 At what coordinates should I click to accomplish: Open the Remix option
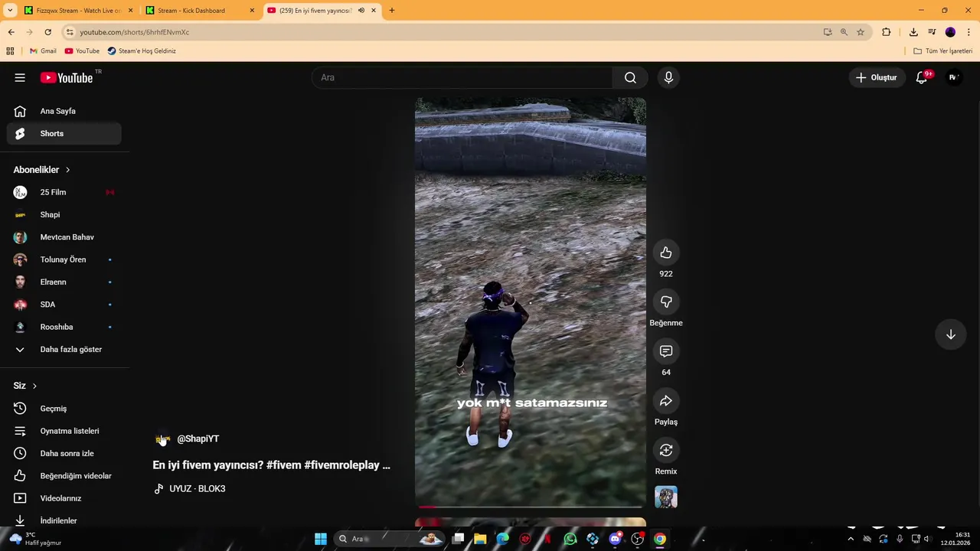666,450
